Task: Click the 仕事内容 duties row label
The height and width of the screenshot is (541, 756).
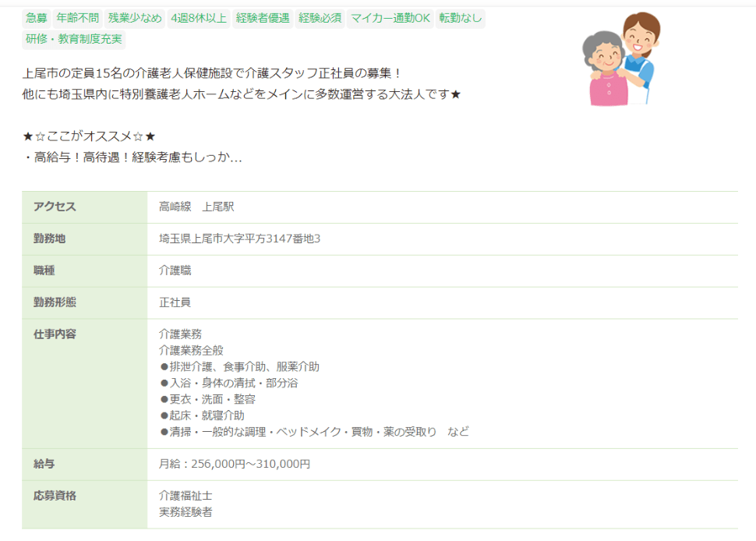Action: 58,334
